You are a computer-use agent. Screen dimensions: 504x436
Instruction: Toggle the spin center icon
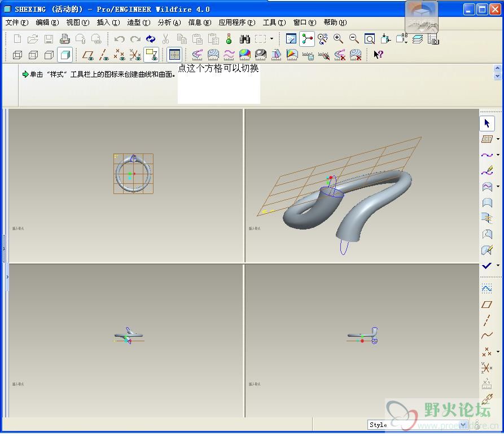tap(306, 39)
